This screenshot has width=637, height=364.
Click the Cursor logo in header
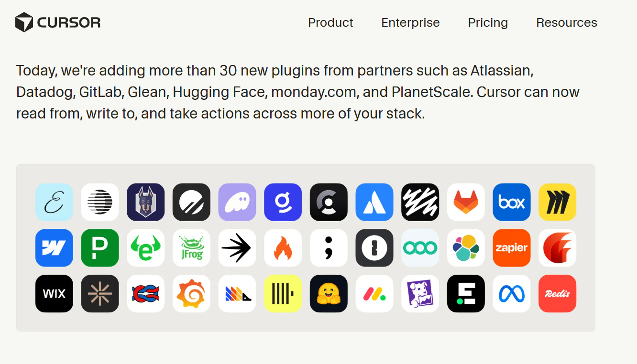tap(58, 22)
